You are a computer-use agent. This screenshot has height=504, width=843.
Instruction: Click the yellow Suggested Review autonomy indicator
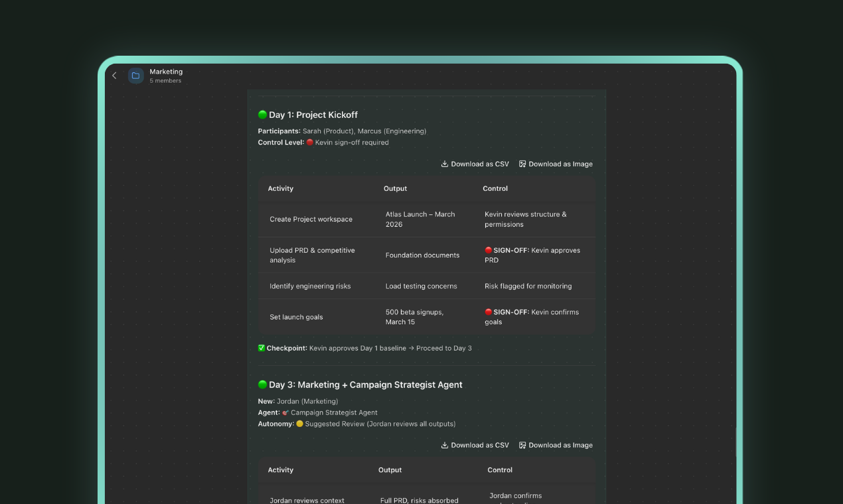click(x=298, y=423)
